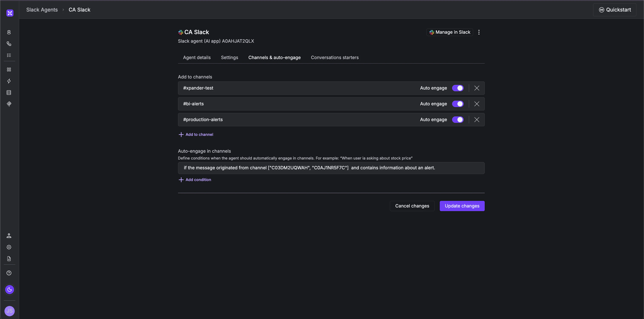Select the #production-alerts channel name
The width and height of the screenshot is (644, 319).
click(x=203, y=120)
